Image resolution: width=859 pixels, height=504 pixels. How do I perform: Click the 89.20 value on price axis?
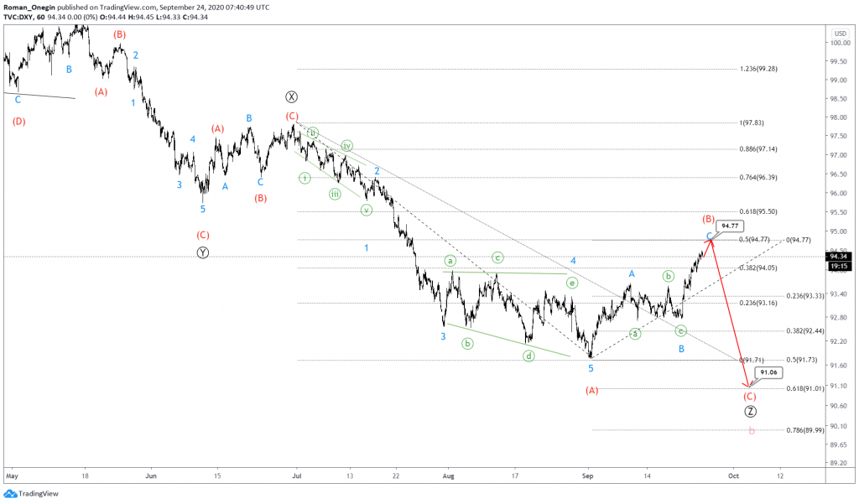[840, 463]
